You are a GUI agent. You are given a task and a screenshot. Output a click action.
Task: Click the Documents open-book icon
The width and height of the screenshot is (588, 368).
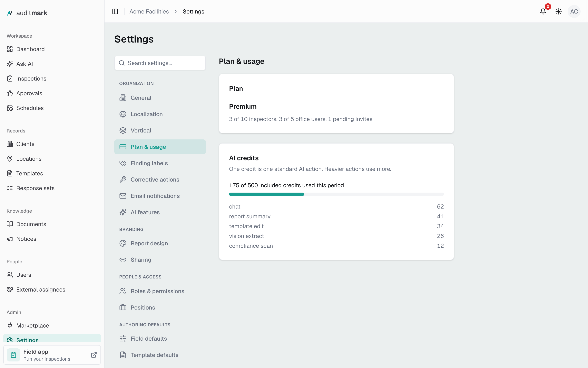click(x=10, y=224)
